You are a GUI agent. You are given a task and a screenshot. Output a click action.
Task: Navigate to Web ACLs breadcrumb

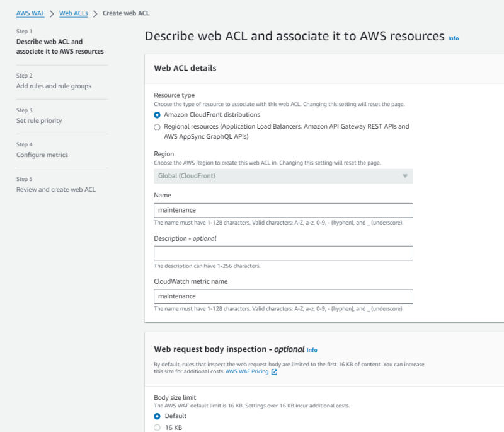pos(74,13)
